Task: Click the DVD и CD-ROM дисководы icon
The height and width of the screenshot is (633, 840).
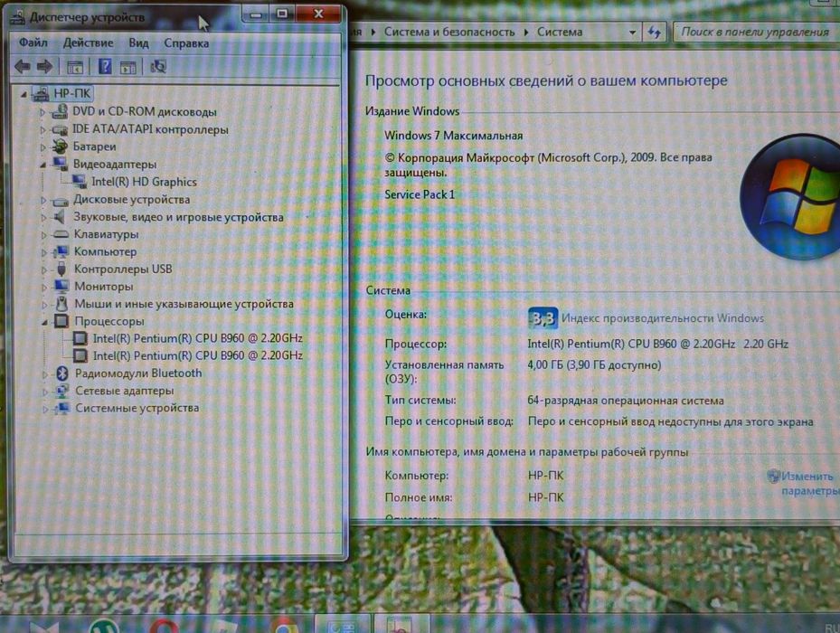Action: point(59,111)
